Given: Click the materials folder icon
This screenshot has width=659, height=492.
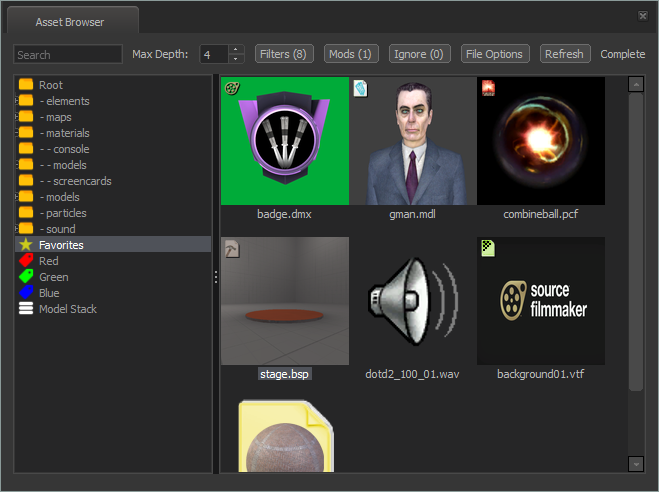Looking at the screenshot, I should pyautogui.click(x=26, y=133).
